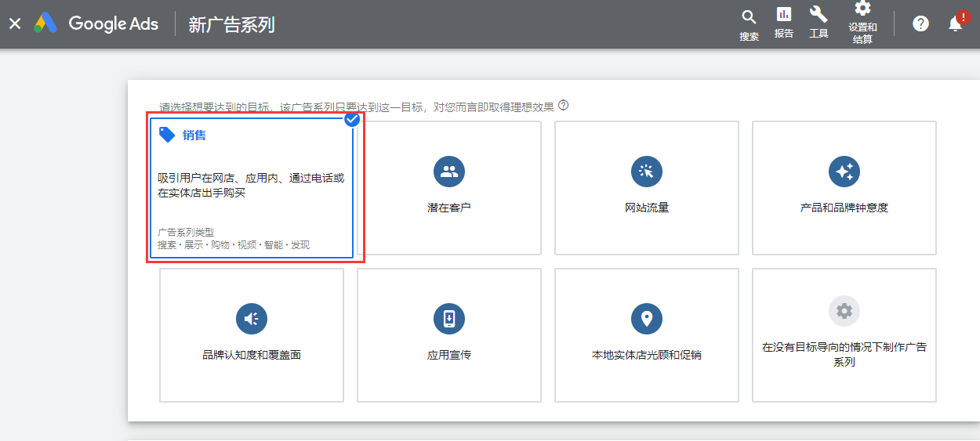Click the help icon beside goal instructions

563,105
